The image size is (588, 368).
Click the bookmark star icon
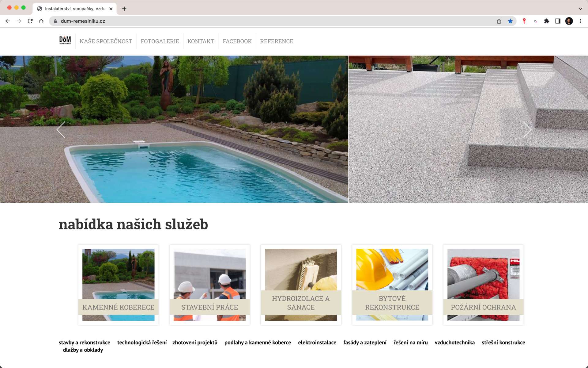click(x=510, y=21)
